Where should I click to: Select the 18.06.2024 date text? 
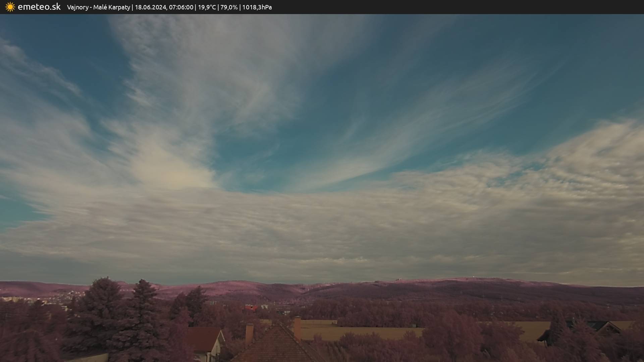(x=150, y=7)
